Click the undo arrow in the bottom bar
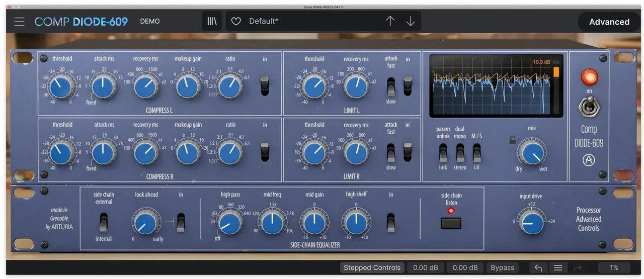644x279 pixels. coord(538,268)
